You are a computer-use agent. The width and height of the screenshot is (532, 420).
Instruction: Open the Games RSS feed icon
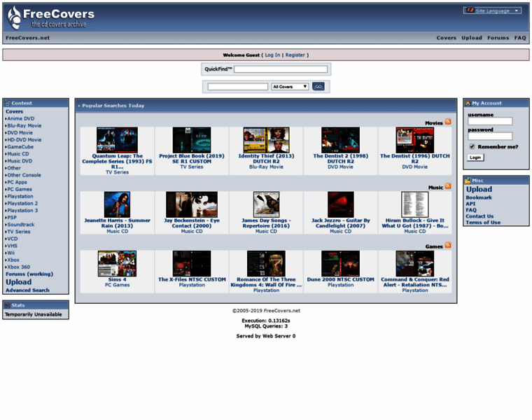tap(448, 245)
